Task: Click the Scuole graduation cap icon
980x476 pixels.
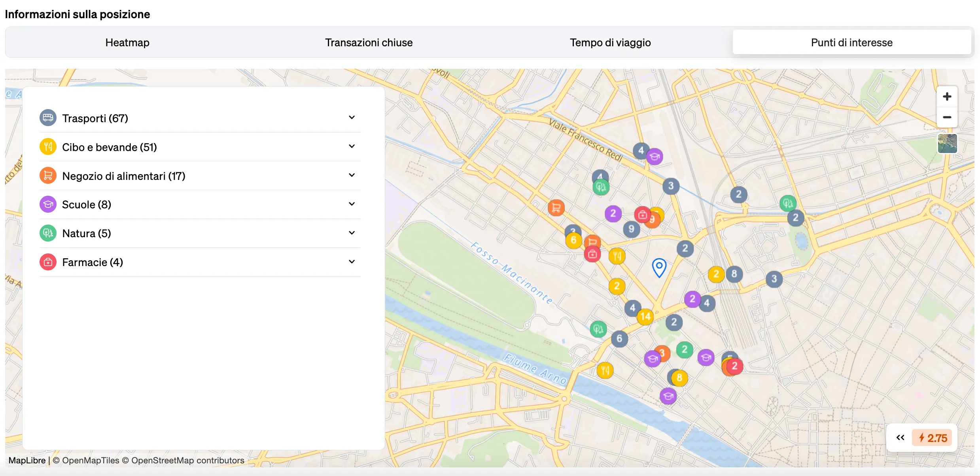Action: pos(48,204)
